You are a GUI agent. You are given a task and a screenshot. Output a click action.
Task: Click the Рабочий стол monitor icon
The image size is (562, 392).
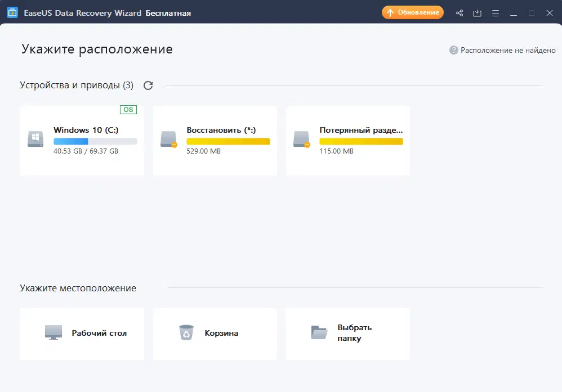(x=53, y=332)
